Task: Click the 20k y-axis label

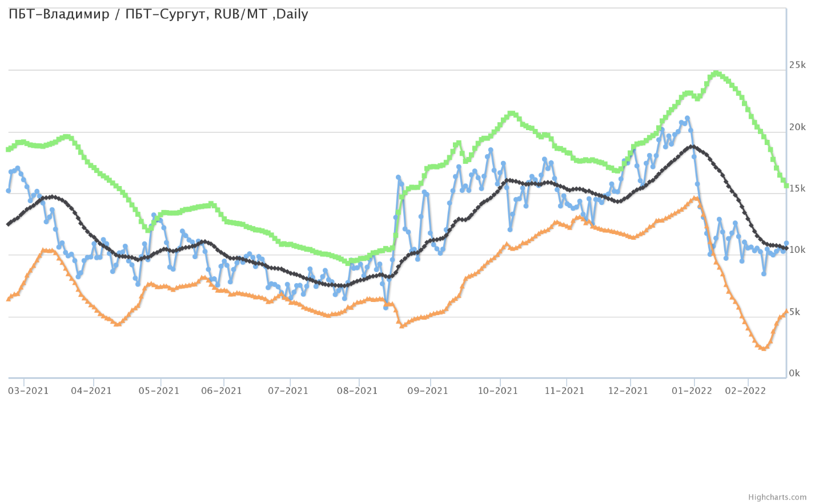Action: click(x=797, y=127)
